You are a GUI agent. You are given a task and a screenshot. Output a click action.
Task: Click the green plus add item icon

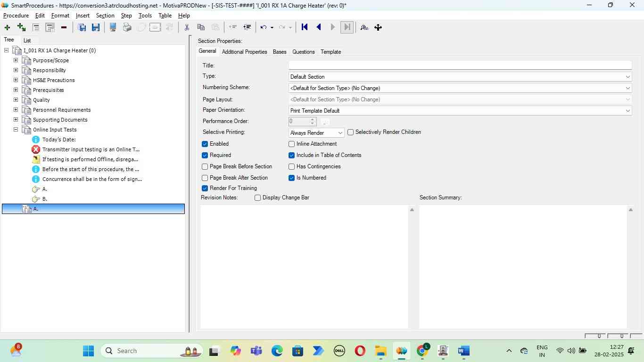[x=7, y=27]
